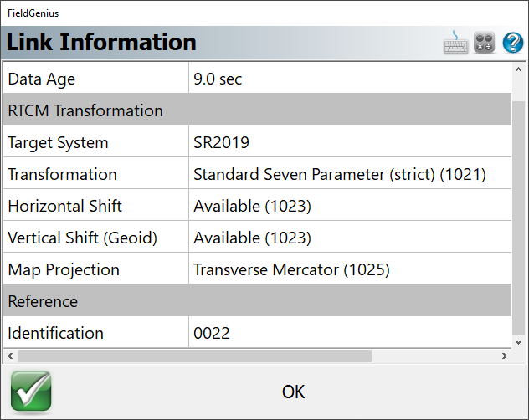This screenshot has height=420, width=529.
Task: Click the vertical scrollbar up arrow
Action: click(519, 69)
